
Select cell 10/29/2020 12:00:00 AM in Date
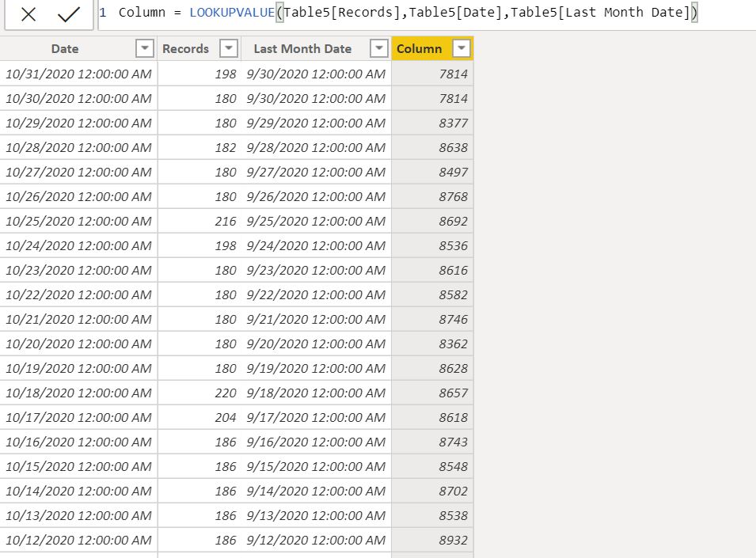coord(78,123)
